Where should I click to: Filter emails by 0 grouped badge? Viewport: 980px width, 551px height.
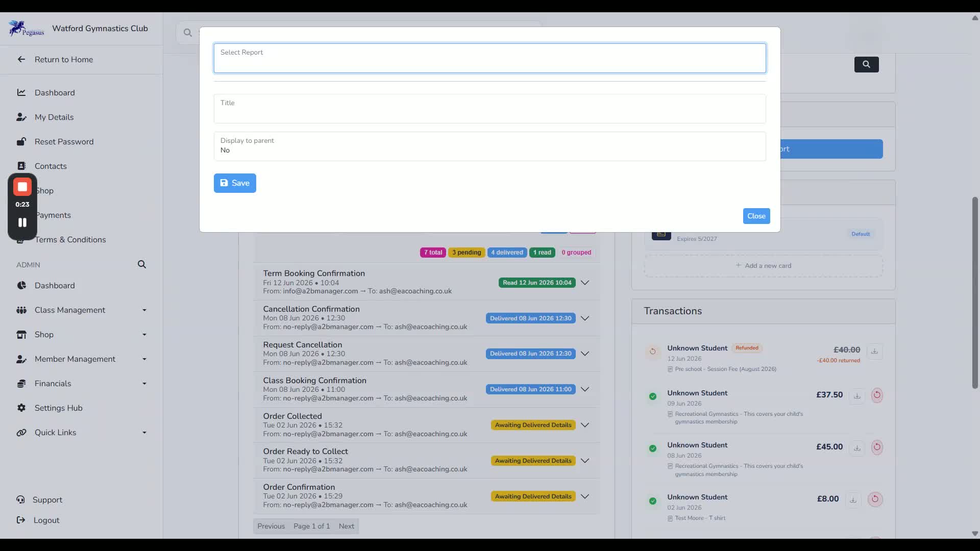click(576, 253)
